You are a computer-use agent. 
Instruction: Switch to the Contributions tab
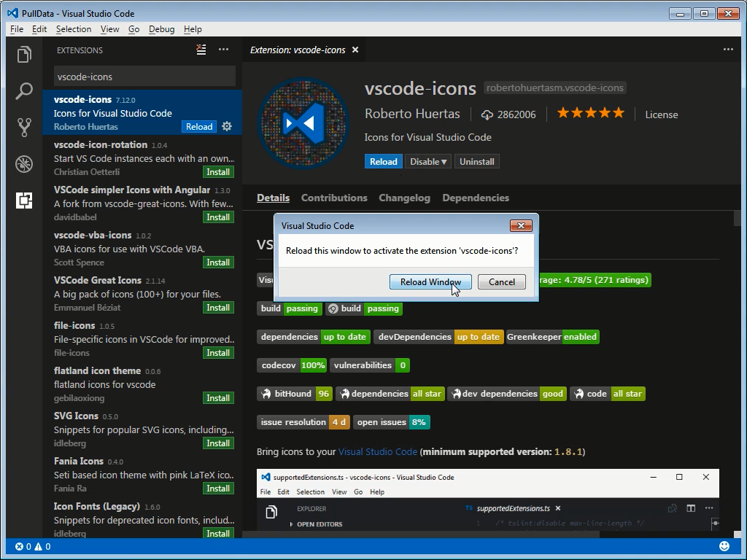click(334, 198)
